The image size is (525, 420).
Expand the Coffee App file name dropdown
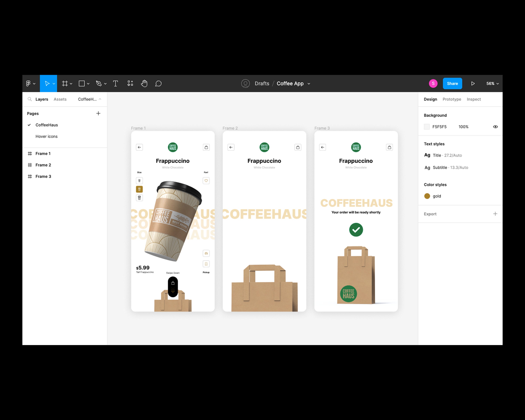pos(309,83)
